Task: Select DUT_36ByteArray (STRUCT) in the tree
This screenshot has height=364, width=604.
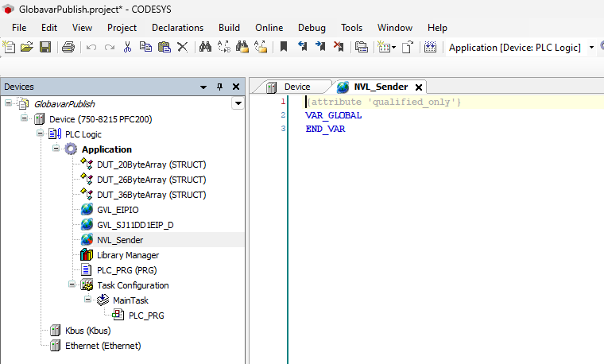Action: click(x=151, y=195)
